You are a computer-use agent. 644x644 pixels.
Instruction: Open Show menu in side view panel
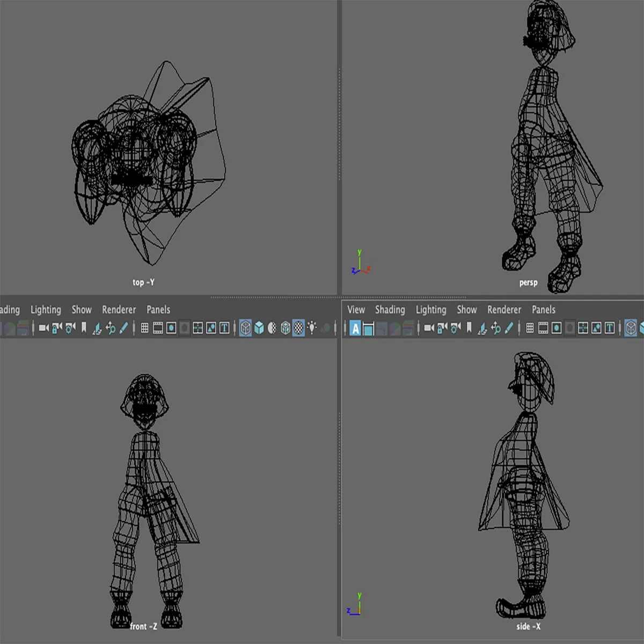pyautogui.click(x=467, y=310)
